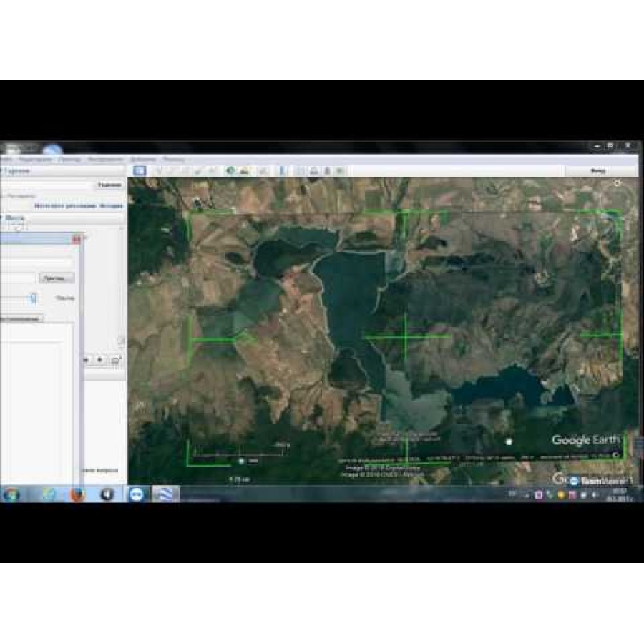Open the Маршруты directions link
This screenshot has width=644, height=644.
click(x=65, y=205)
